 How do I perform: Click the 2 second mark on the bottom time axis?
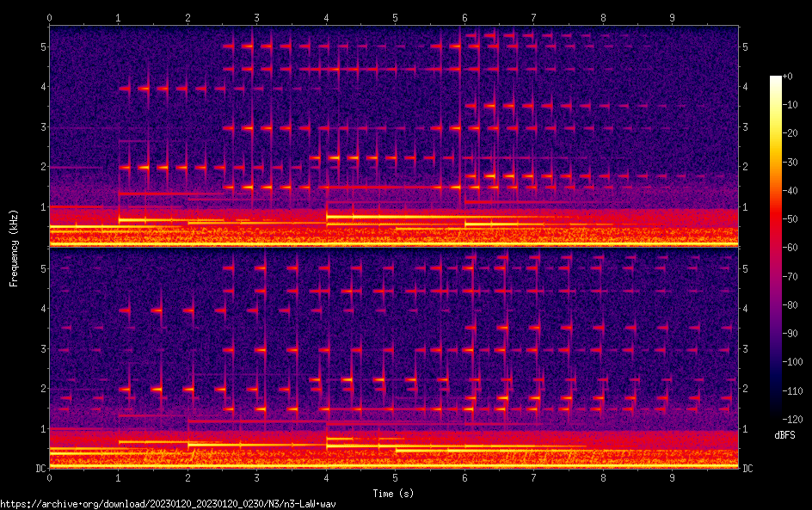tap(188, 476)
